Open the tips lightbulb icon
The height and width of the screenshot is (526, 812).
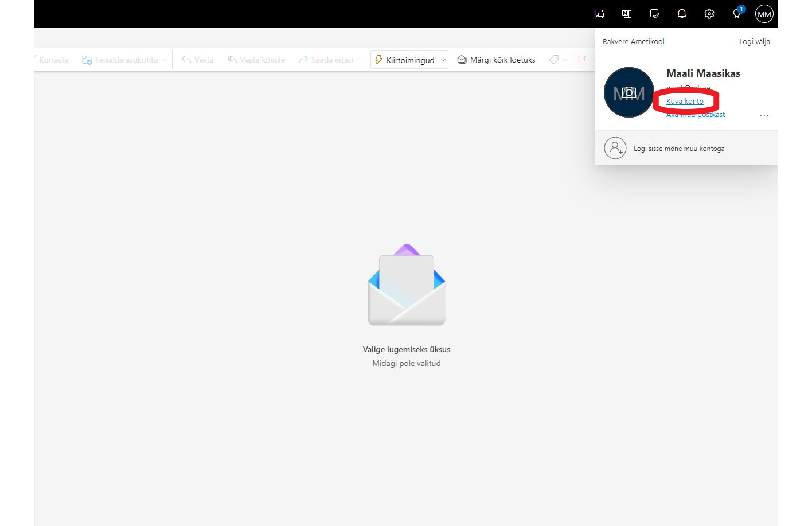coord(737,14)
